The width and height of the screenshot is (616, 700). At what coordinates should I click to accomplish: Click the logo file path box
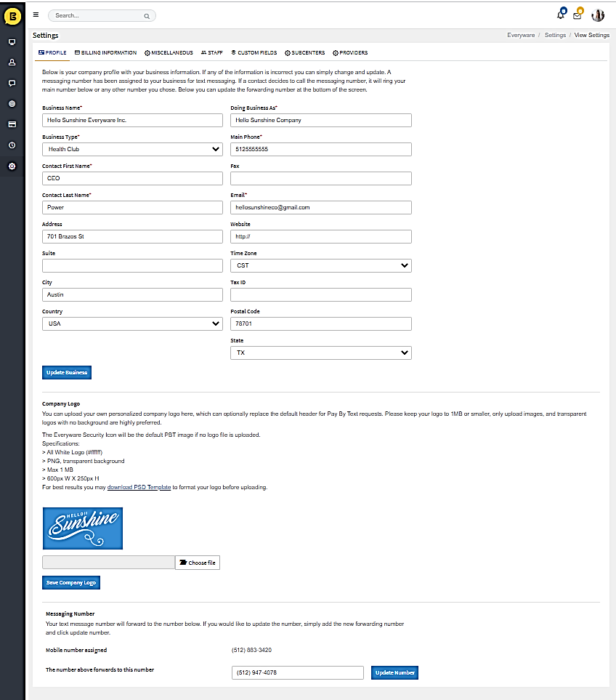[x=108, y=563]
